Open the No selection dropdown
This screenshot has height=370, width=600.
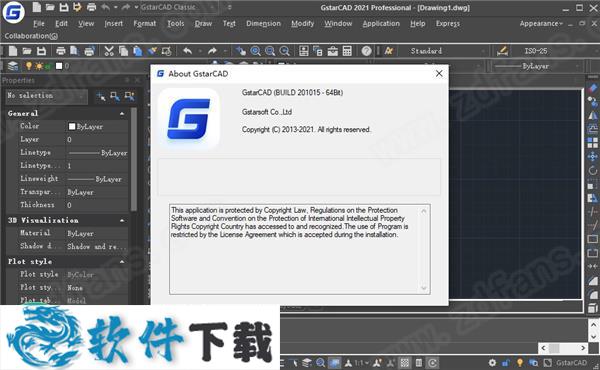(x=47, y=96)
